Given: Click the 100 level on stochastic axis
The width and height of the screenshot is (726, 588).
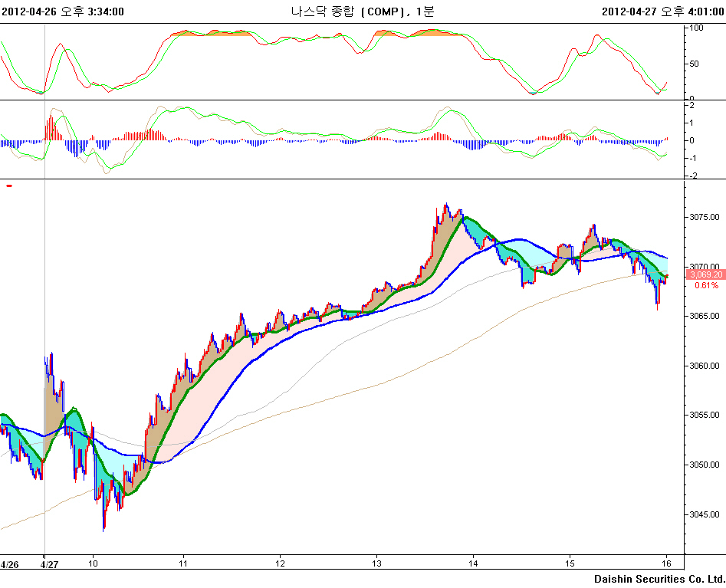Looking at the screenshot, I should click(697, 28).
